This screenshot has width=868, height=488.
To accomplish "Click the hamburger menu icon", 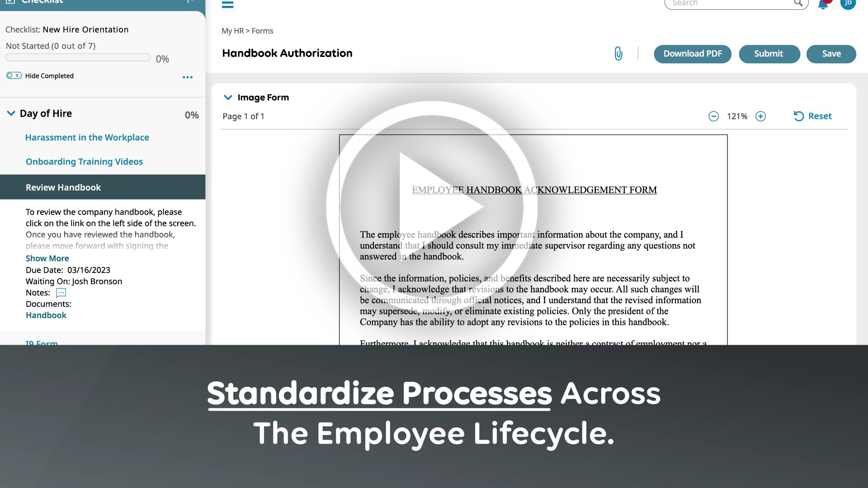I will click(x=227, y=4).
